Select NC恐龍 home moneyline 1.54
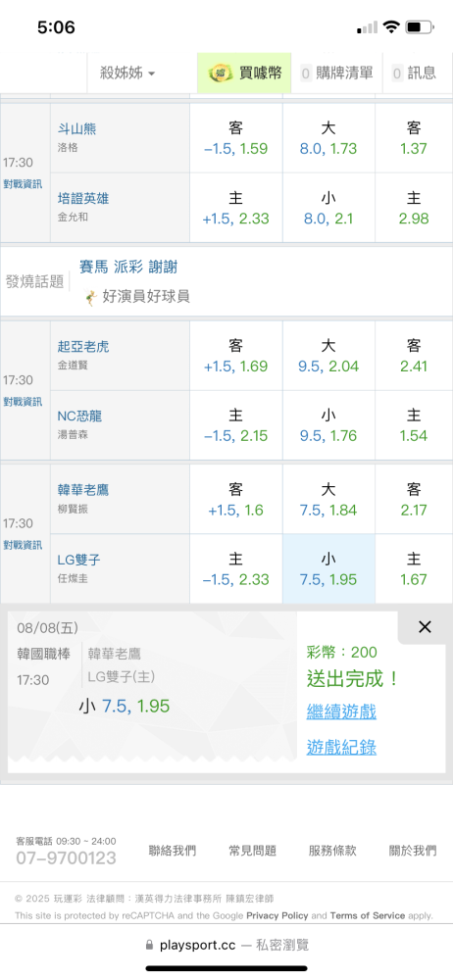This screenshot has height=980, width=453. click(414, 425)
